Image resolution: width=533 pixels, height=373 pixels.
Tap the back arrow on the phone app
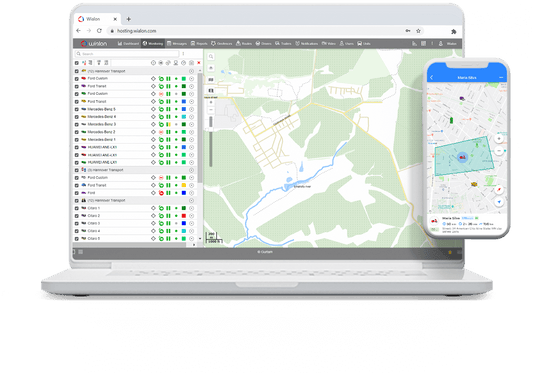click(x=432, y=78)
